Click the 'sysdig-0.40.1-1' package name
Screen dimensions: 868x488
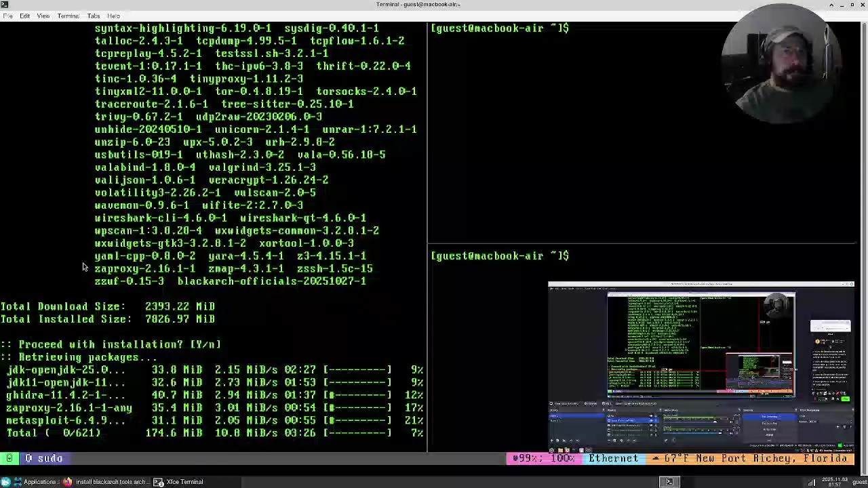click(x=332, y=28)
